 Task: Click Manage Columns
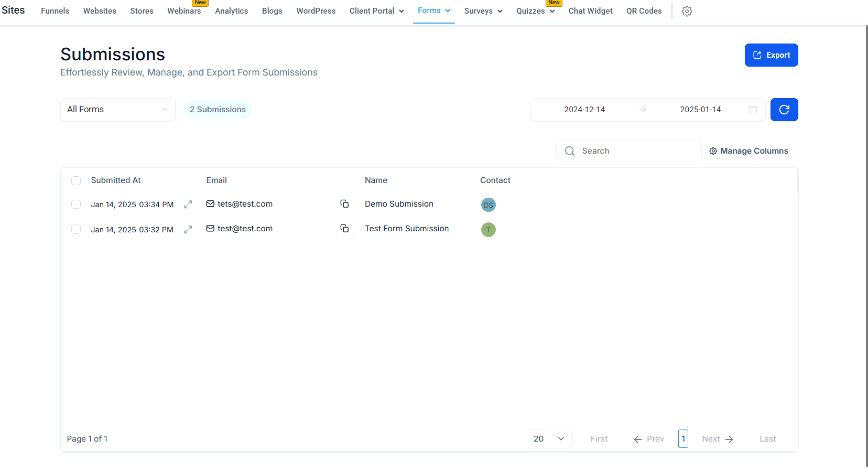(748, 151)
